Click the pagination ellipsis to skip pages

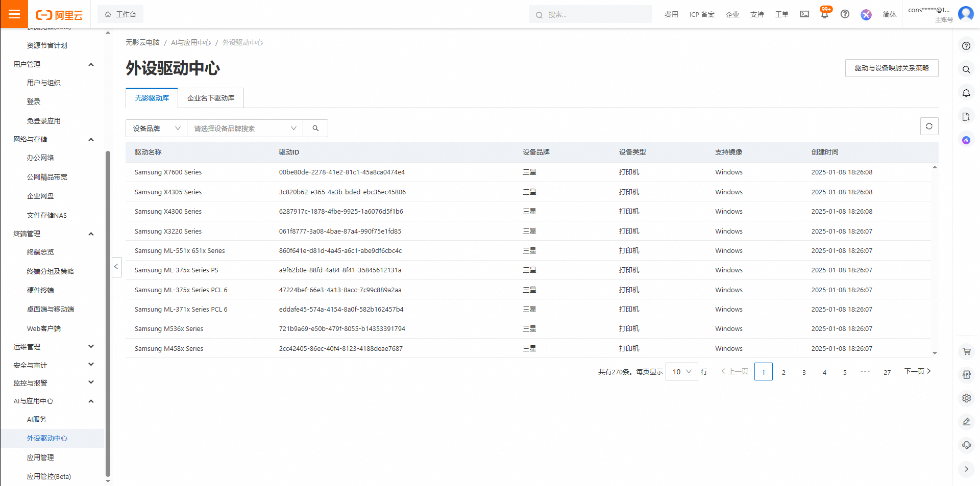click(865, 371)
